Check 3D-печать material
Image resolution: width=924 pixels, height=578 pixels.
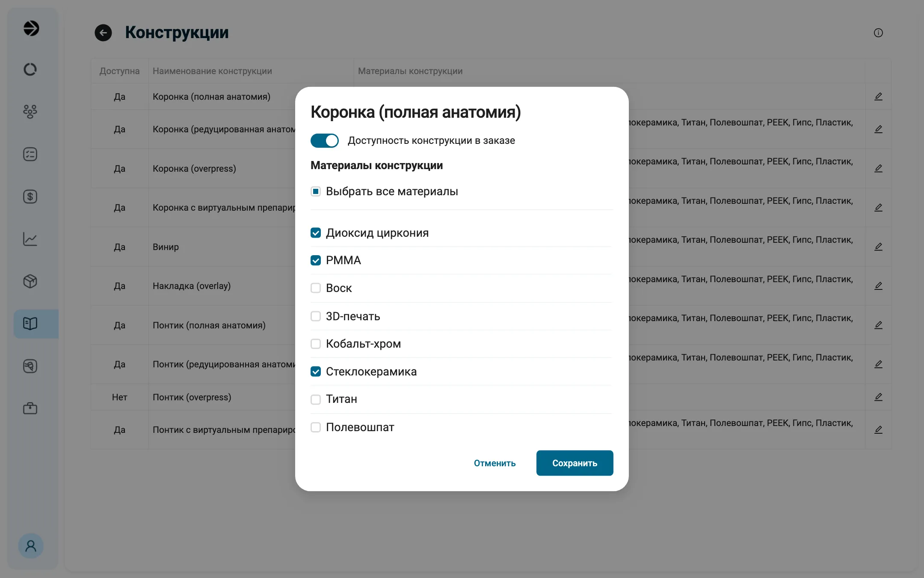pyautogui.click(x=316, y=316)
